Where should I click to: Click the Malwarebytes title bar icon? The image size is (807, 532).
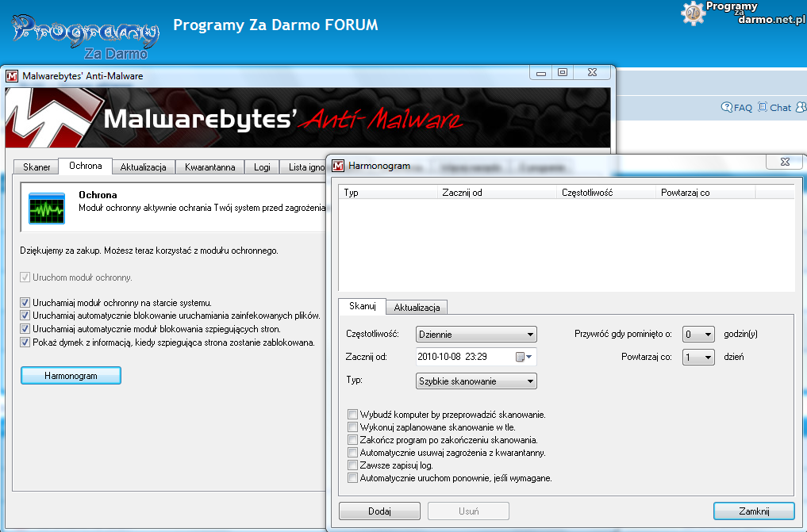click(x=12, y=76)
